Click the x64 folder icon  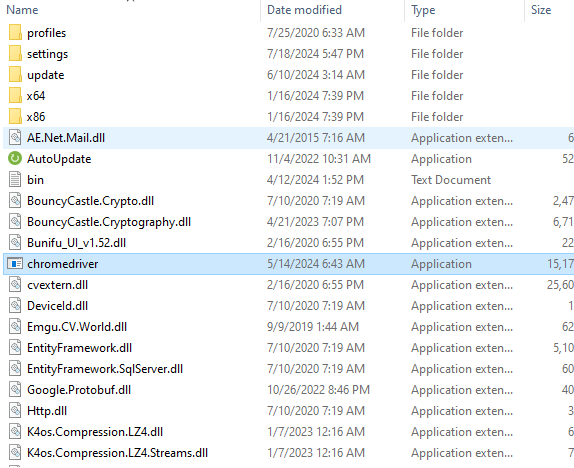15,96
